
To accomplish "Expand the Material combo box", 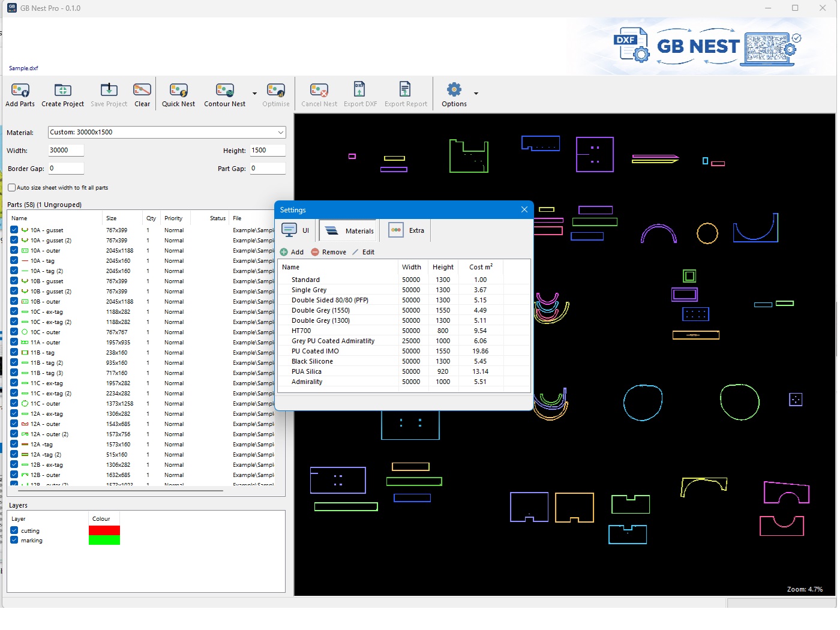I will click(167, 132).
